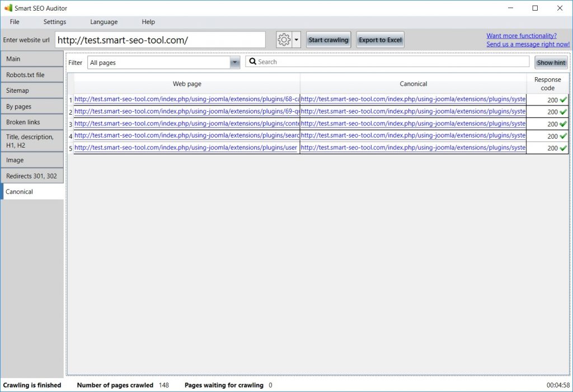Open the Redirects 301, 302 tab
The height and width of the screenshot is (392, 573).
coord(32,176)
